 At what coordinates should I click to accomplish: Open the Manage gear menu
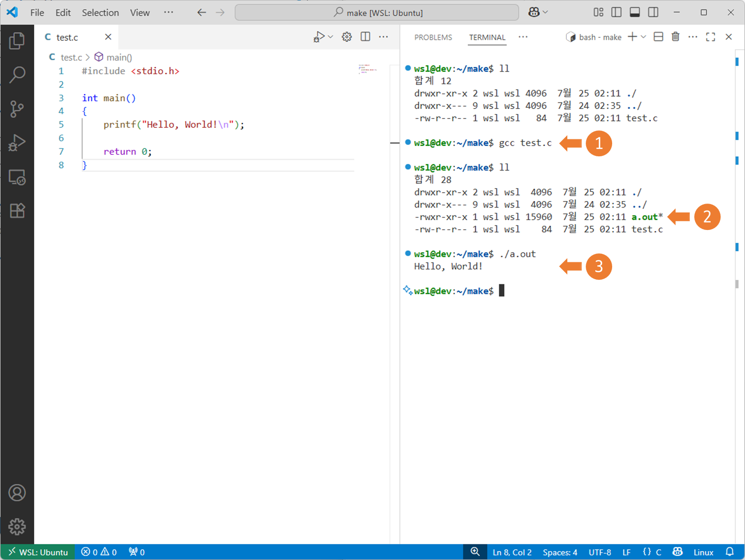17,527
